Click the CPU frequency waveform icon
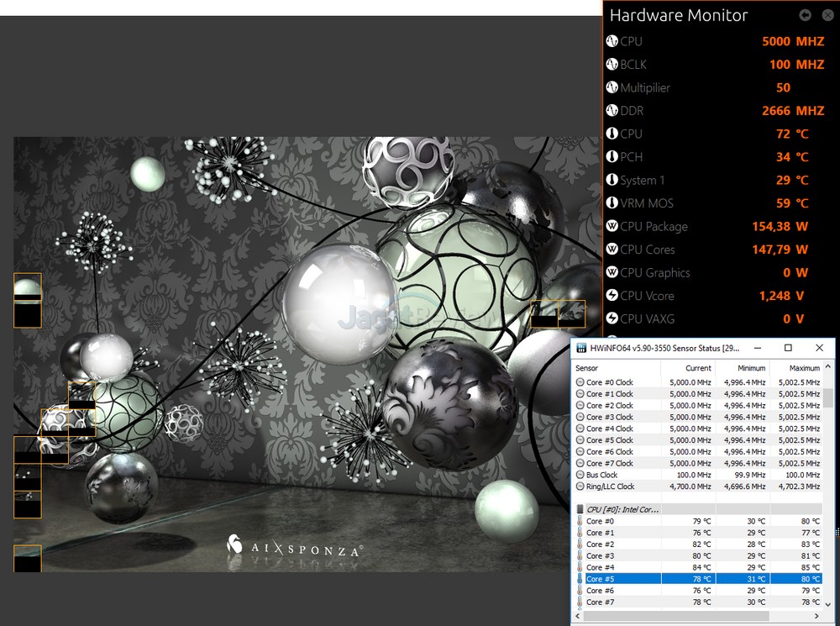 (x=612, y=41)
